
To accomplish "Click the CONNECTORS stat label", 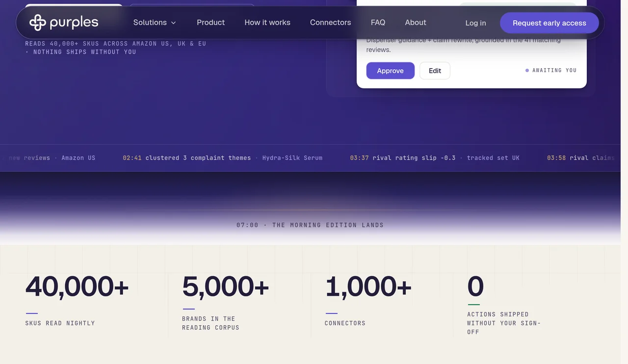I will 345,323.
